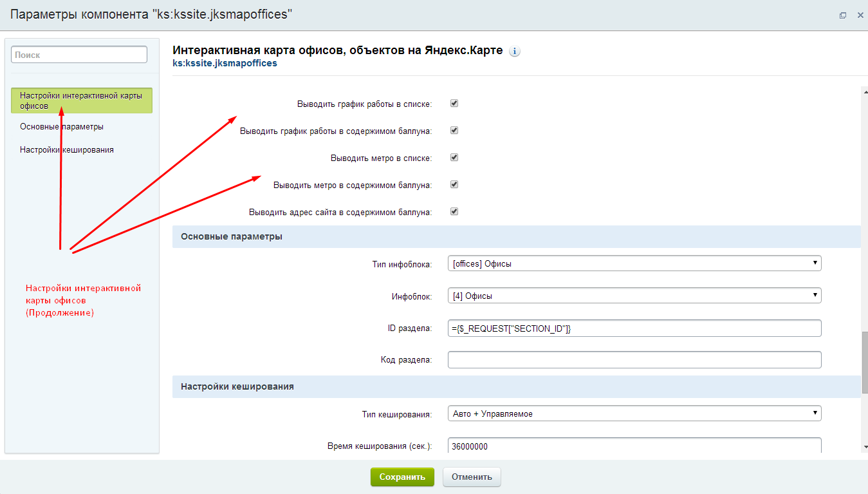This screenshot has height=494, width=868.
Task: Close the component parameters dialog
Action: [x=860, y=15]
